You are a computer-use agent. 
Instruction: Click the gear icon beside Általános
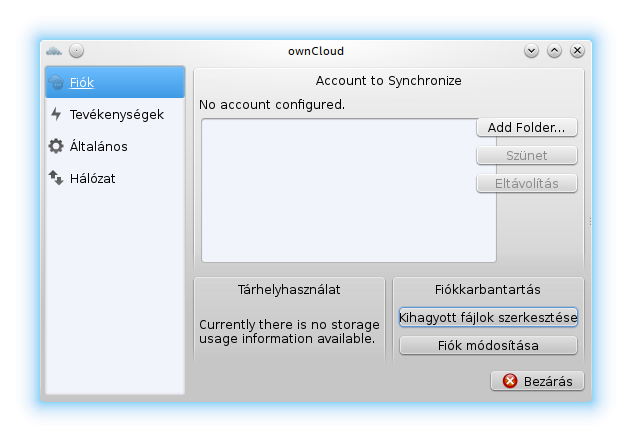pyautogui.click(x=56, y=146)
